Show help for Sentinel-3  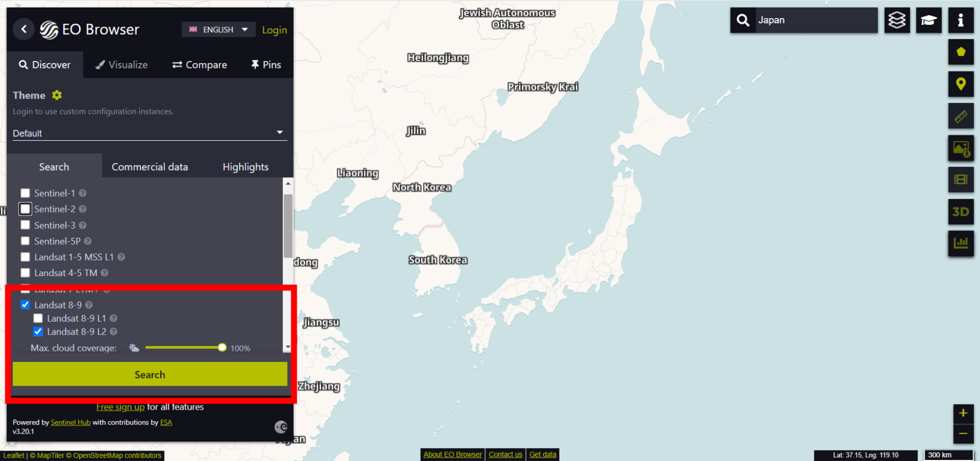pyautogui.click(x=83, y=225)
